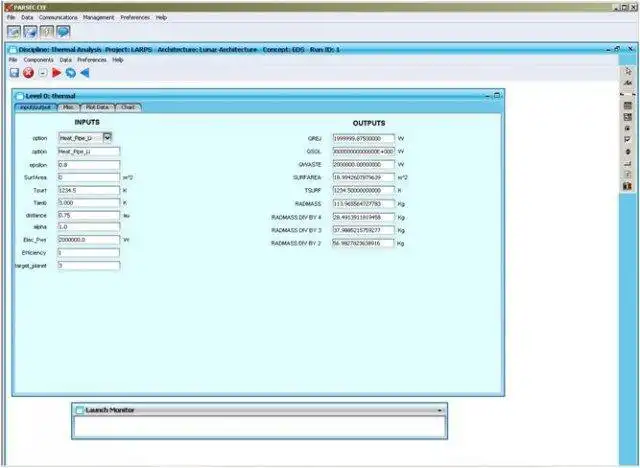Open File menu in the PARSEC main menu bar
This screenshot has width=640, height=468.
[x=11, y=18]
